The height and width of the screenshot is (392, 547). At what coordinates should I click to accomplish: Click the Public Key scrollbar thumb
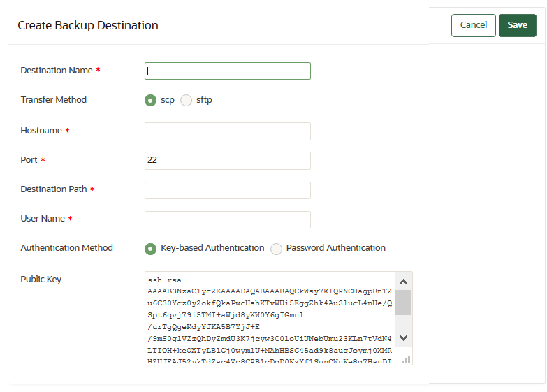403,303
